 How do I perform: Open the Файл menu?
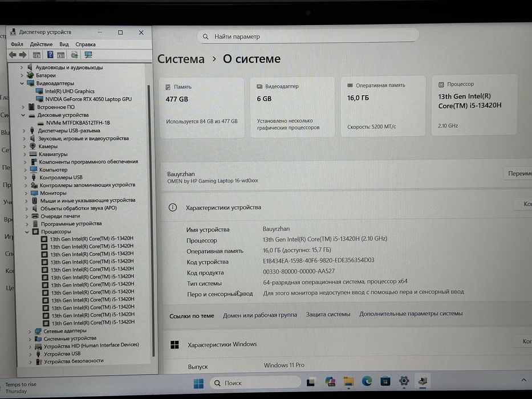(17, 44)
